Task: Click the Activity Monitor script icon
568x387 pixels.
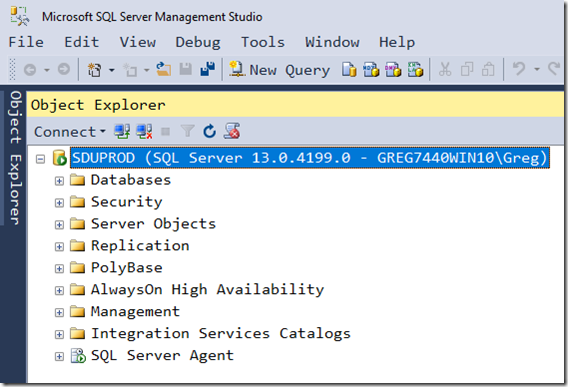Action: pos(232,131)
